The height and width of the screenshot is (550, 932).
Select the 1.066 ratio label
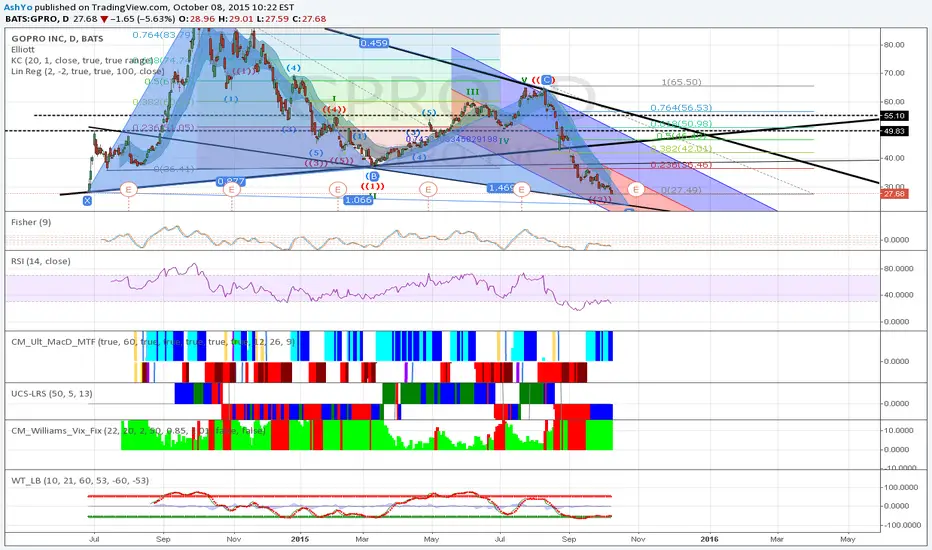click(x=358, y=200)
